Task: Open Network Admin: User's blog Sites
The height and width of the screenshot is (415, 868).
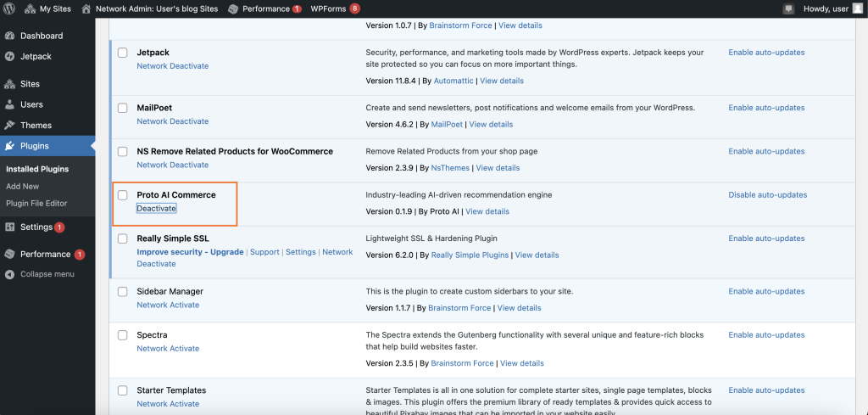Action: pyautogui.click(x=149, y=8)
